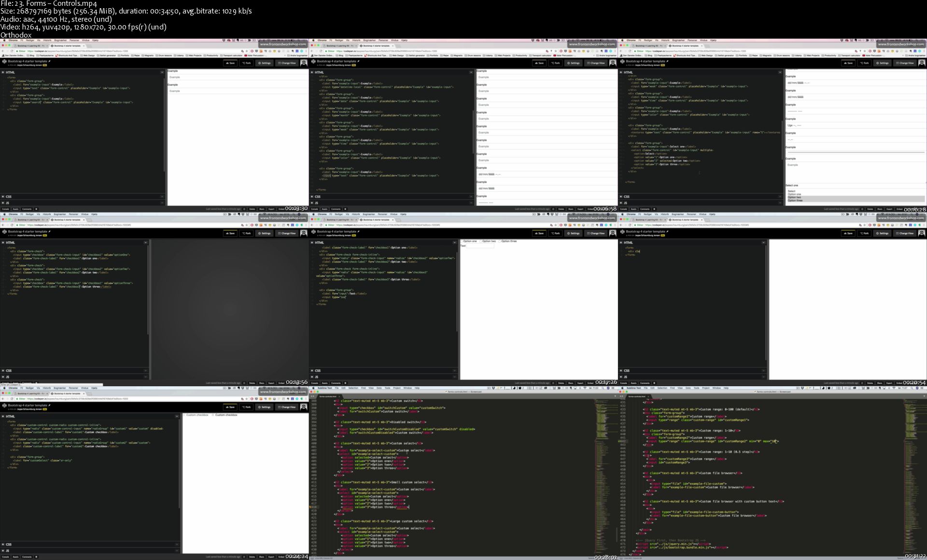
Task: Click second Example input in 00:03:30 preview
Action: click(237, 91)
